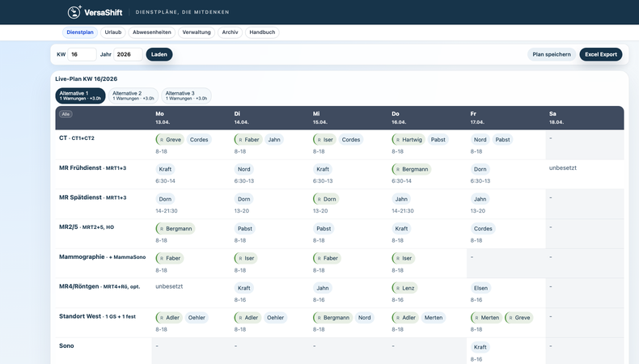639x364 pixels.
Task: Export the plan with Excel Export
Action: click(x=601, y=54)
